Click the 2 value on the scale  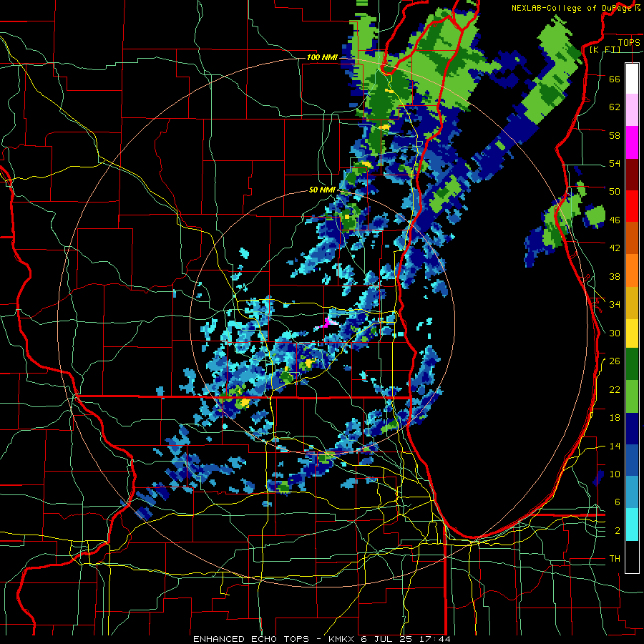[618, 531]
